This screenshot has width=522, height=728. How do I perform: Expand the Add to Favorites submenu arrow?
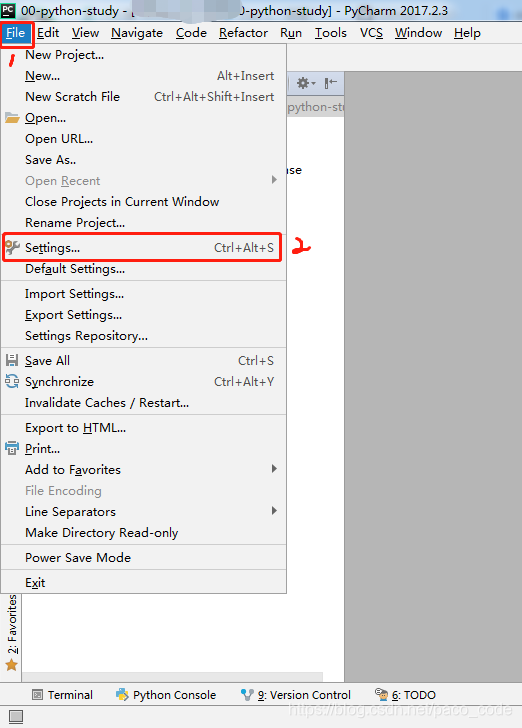click(274, 469)
